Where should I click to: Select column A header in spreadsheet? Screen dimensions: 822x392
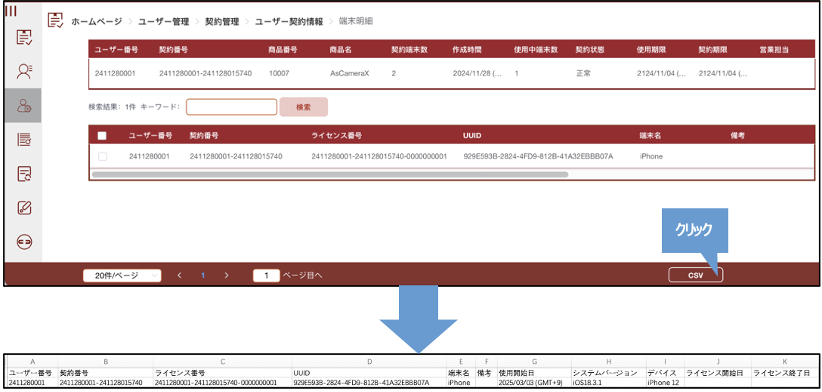(x=33, y=362)
